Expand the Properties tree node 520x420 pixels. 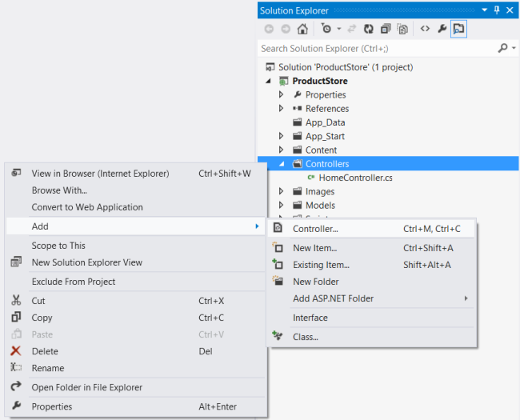(282, 95)
